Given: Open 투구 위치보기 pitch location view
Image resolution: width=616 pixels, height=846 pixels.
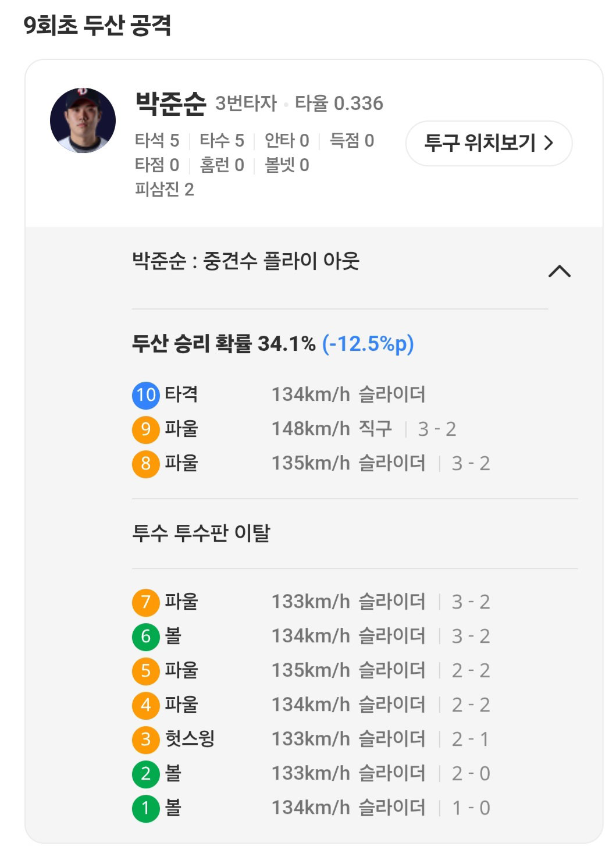Looking at the screenshot, I should pyautogui.click(x=489, y=143).
